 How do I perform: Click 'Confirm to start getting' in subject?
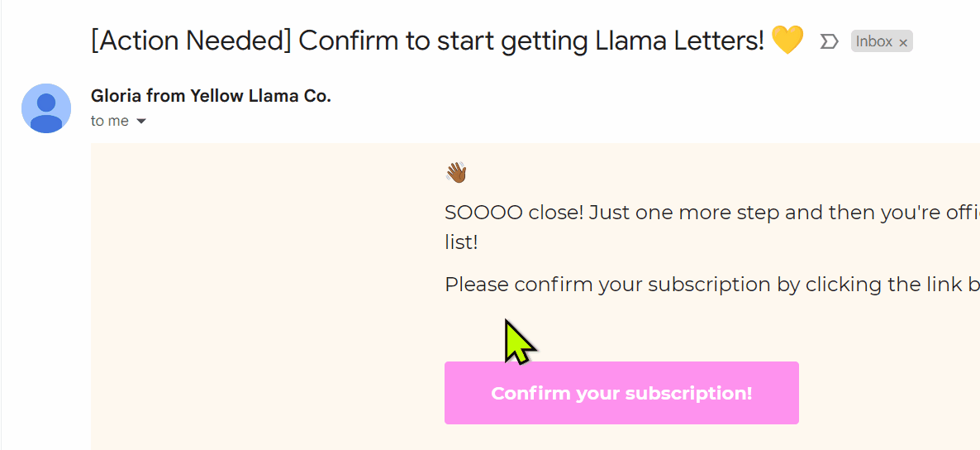[443, 42]
